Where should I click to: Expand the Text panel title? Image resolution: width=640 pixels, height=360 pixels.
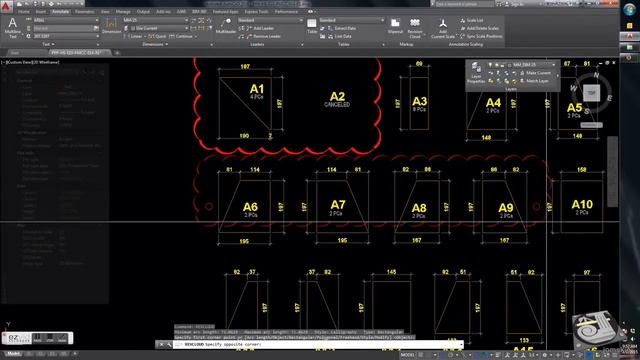click(48, 44)
